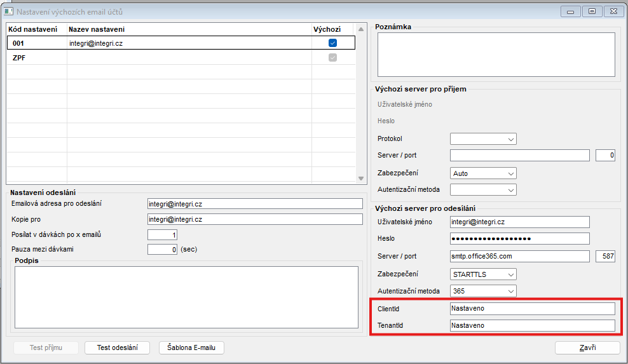Viewport: 628px width, 364px height.
Task: Click the TenantId field
Action: pos(533,325)
